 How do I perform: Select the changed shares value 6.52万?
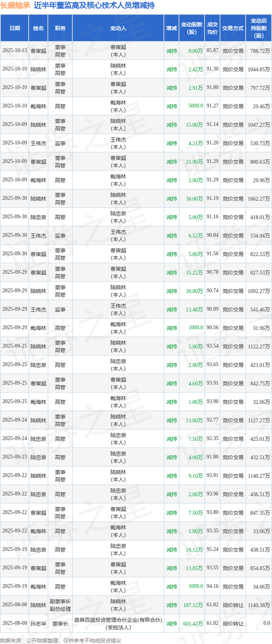(x=195, y=235)
